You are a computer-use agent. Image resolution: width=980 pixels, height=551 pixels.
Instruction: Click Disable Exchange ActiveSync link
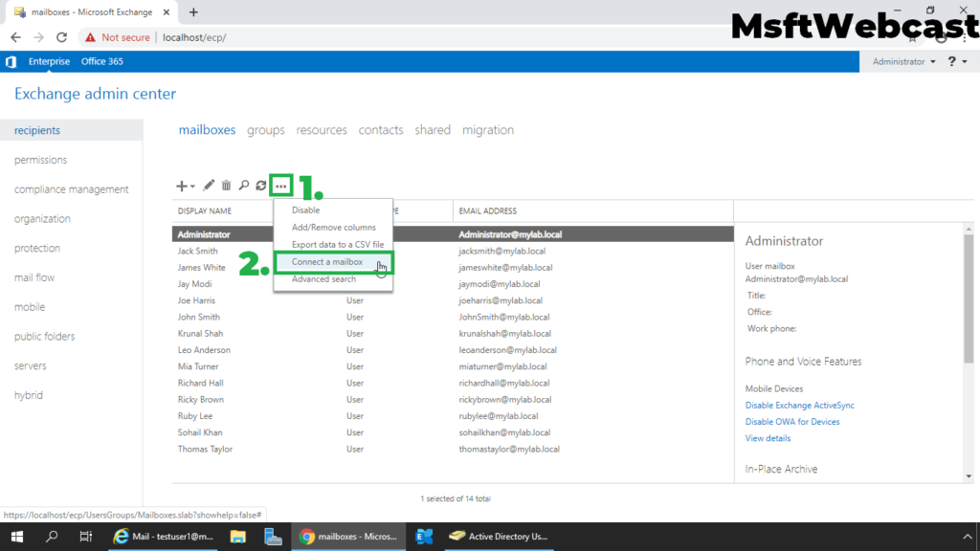(799, 406)
